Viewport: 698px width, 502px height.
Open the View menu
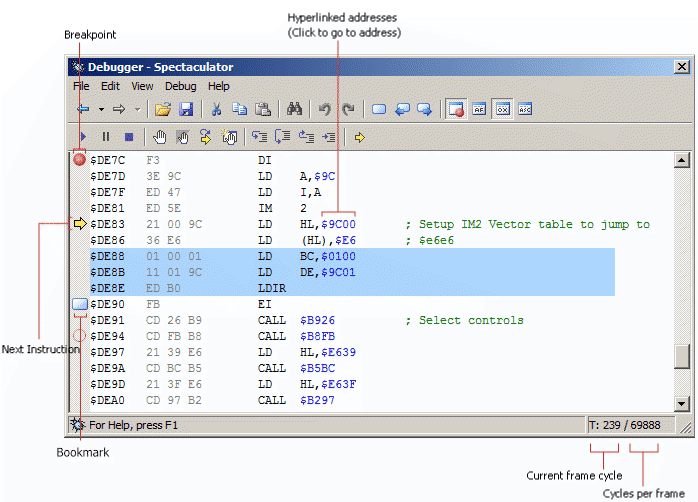(142, 86)
